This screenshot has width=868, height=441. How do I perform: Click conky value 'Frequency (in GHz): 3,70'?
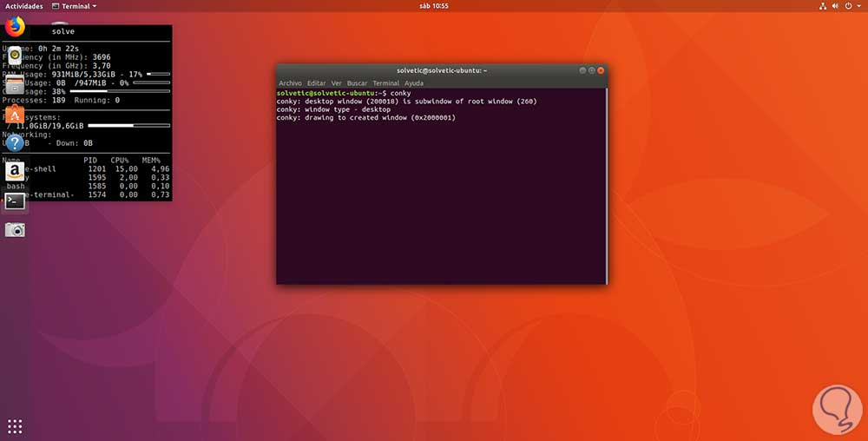click(x=56, y=65)
